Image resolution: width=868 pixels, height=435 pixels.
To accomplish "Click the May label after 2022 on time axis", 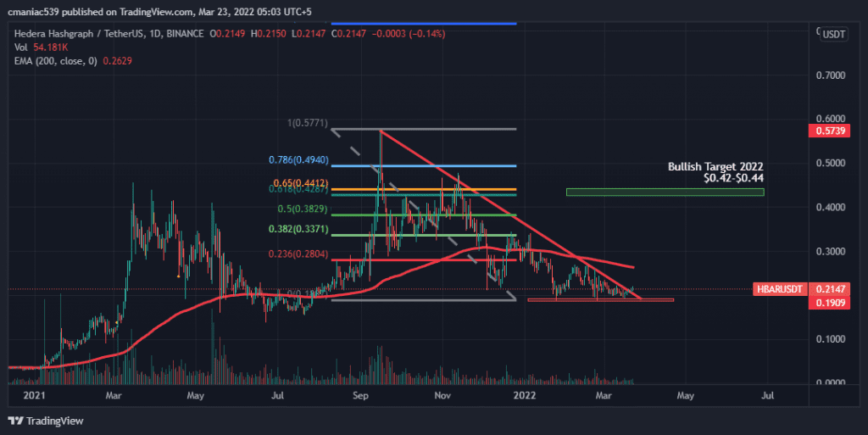I will tap(685, 395).
